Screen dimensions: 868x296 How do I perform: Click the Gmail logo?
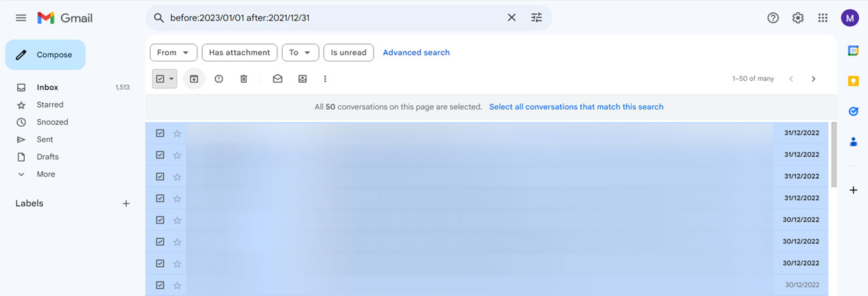(x=64, y=18)
